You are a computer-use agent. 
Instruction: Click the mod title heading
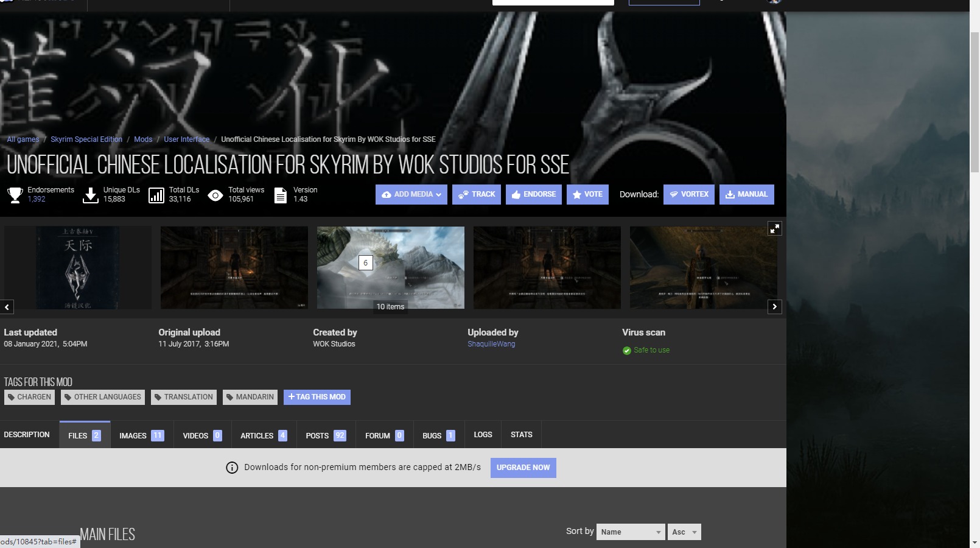[x=288, y=164]
